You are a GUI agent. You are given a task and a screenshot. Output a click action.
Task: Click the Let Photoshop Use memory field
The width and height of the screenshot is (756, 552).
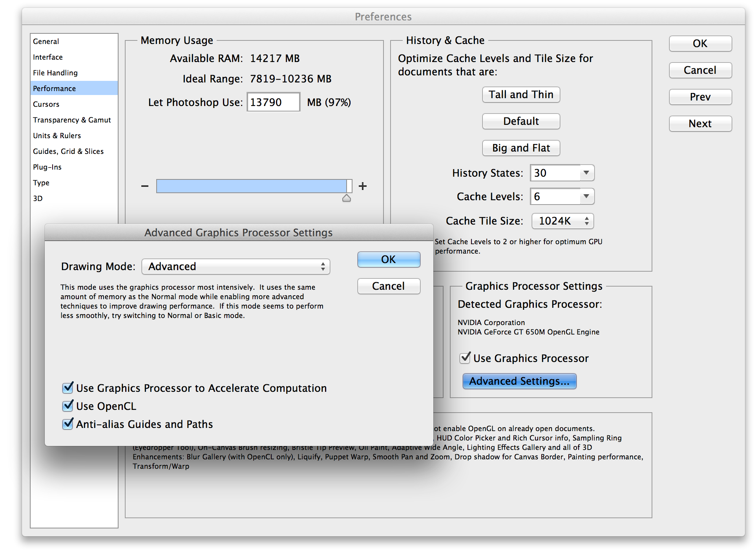273,102
